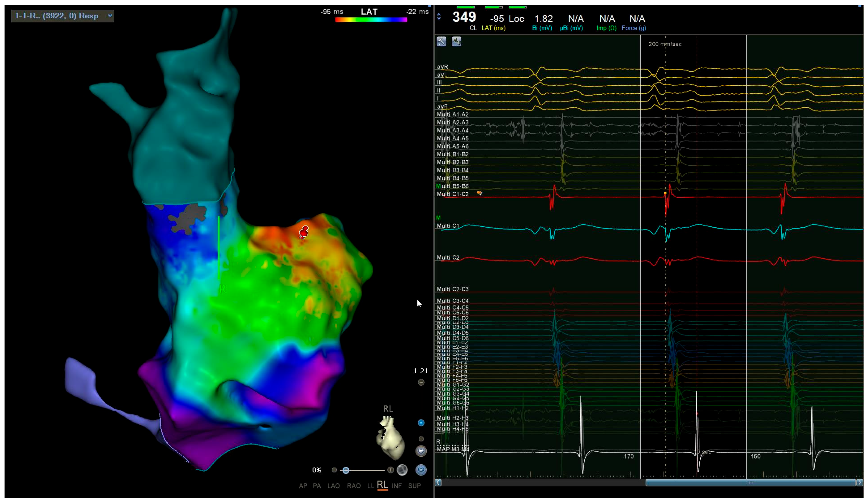Open the 1-1-R Resp map dropdown
This screenshot has height=503, width=868.
point(63,16)
